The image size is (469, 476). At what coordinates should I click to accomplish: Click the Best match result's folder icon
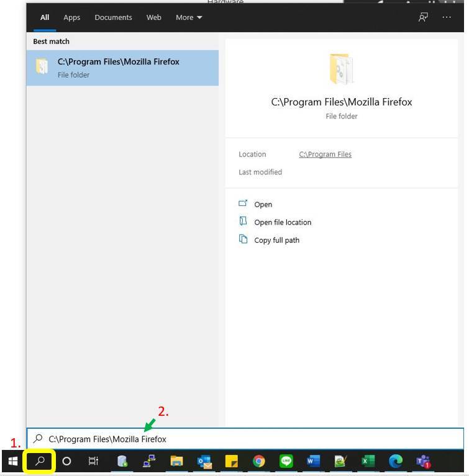[42, 66]
